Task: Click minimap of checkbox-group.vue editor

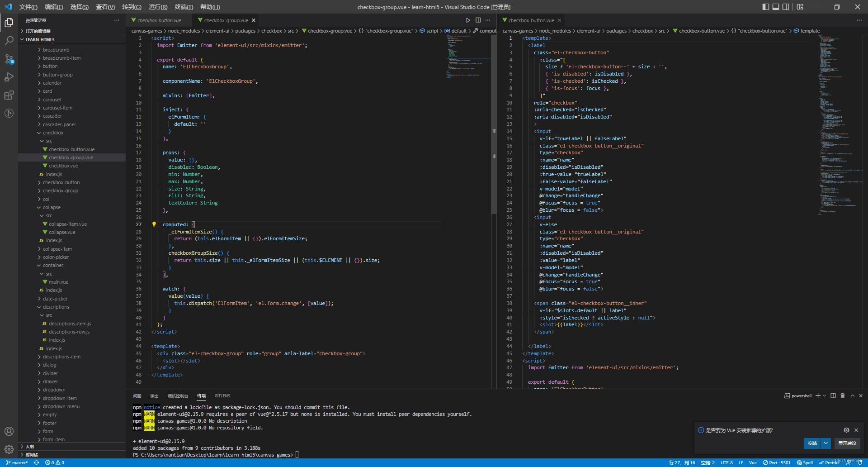Action: pos(468,57)
